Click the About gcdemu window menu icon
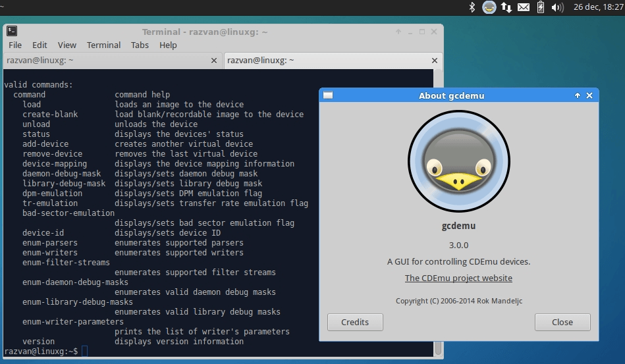625x364 pixels. pos(328,95)
